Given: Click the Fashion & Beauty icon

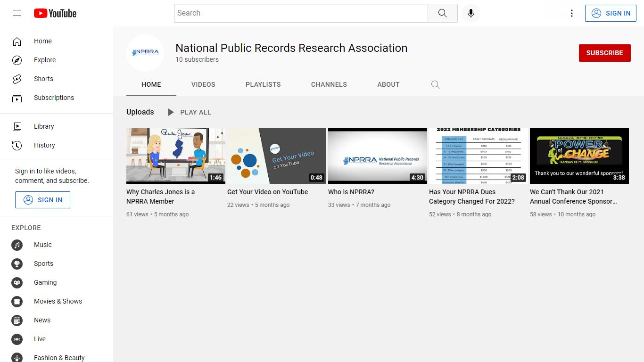Looking at the screenshot, I should click(17, 357).
